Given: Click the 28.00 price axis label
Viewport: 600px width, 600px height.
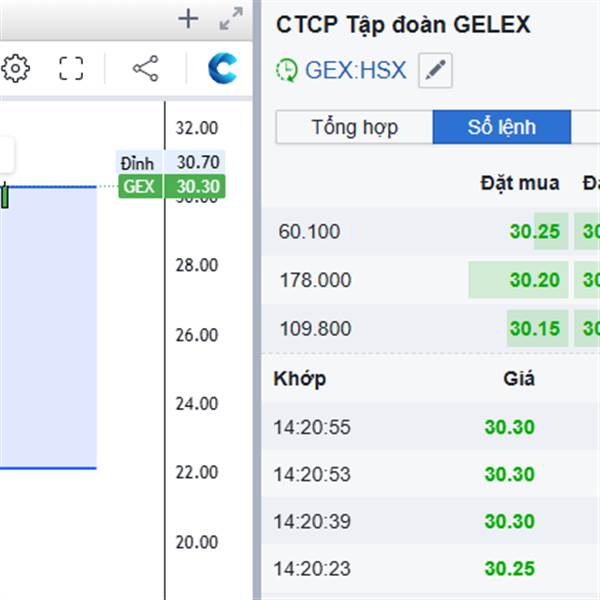Looking at the screenshot, I should coord(197,265).
